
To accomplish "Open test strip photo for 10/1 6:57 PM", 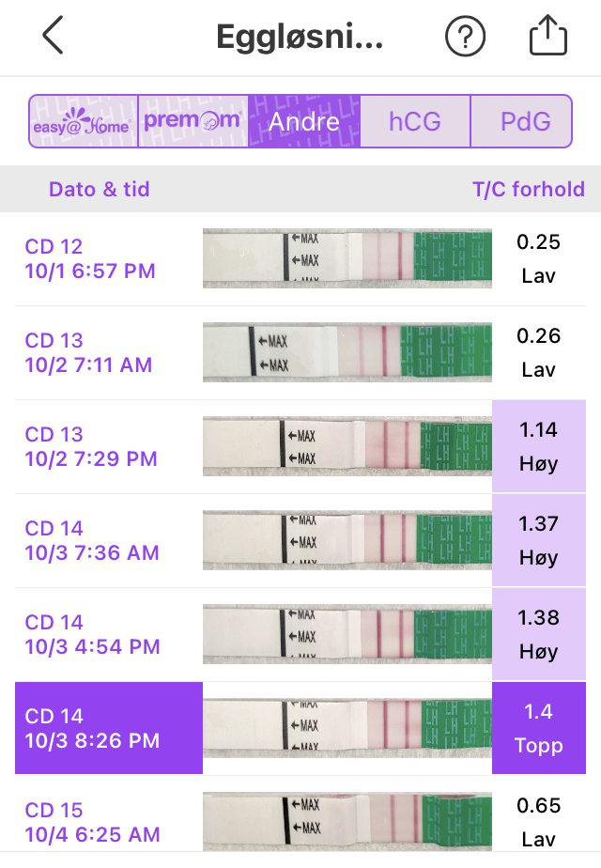I will pyautogui.click(x=347, y=258).
